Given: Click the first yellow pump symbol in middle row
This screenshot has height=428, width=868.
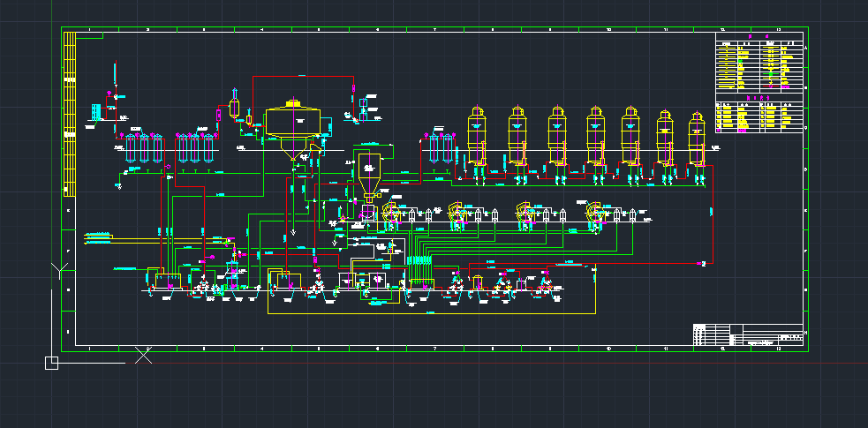Looking at the screenshot, I should (389, 214).
